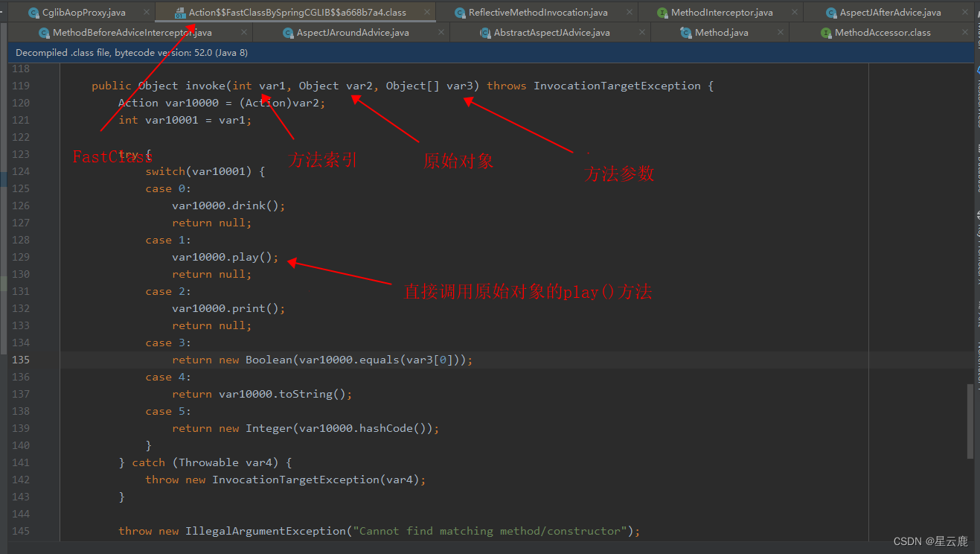The width and height of the screenshot is (980, 554).
Task: Toggle a breakpoint in the gutter at line 135
Action: (x=46, y=360)
